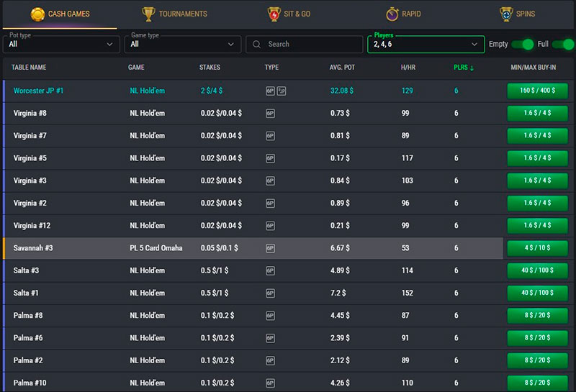
Task: Open the Spins tab
Action: pyautogui.click(x=517, y=14)
